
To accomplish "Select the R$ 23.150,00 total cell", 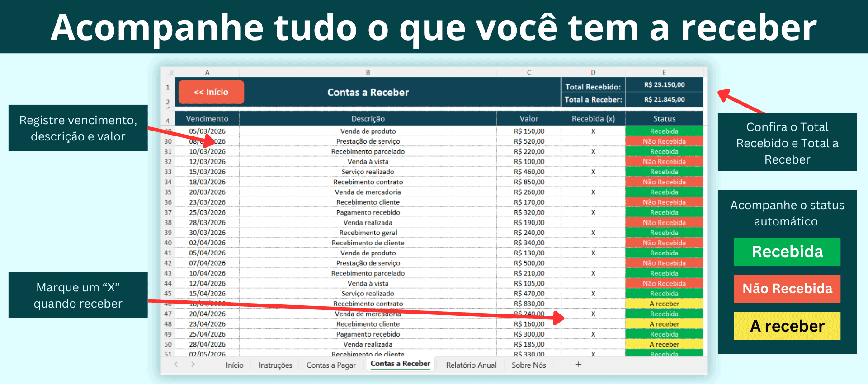I will pyautogui.click(x=664, y=85).
